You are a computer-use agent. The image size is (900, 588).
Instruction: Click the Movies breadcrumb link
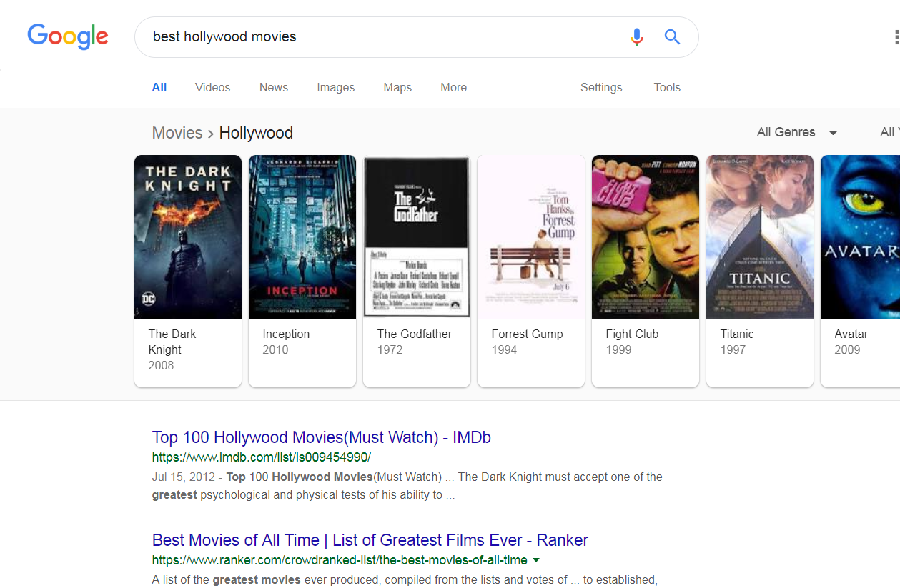(x=177, y=133)
